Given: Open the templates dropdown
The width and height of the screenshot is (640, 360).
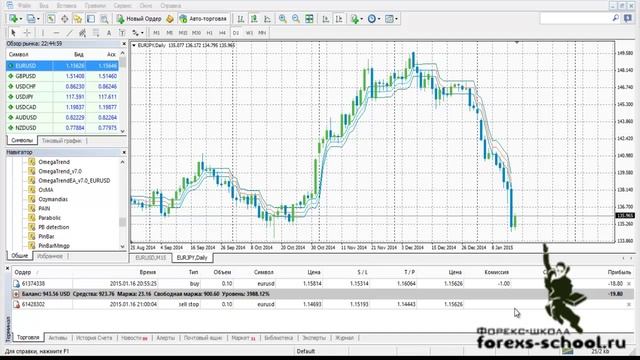Looking at the screenshot, I should [391, 19].
